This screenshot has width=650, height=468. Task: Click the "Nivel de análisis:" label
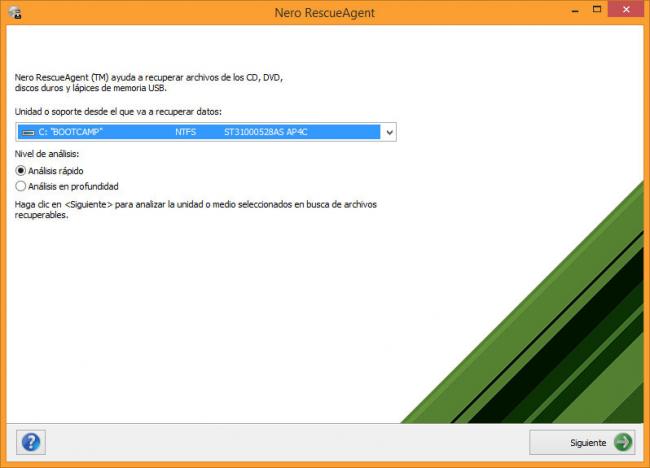[x=47, y=154]
